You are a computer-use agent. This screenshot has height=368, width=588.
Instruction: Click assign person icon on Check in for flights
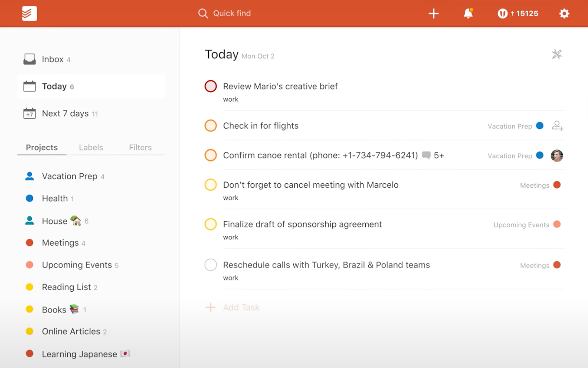557,126
